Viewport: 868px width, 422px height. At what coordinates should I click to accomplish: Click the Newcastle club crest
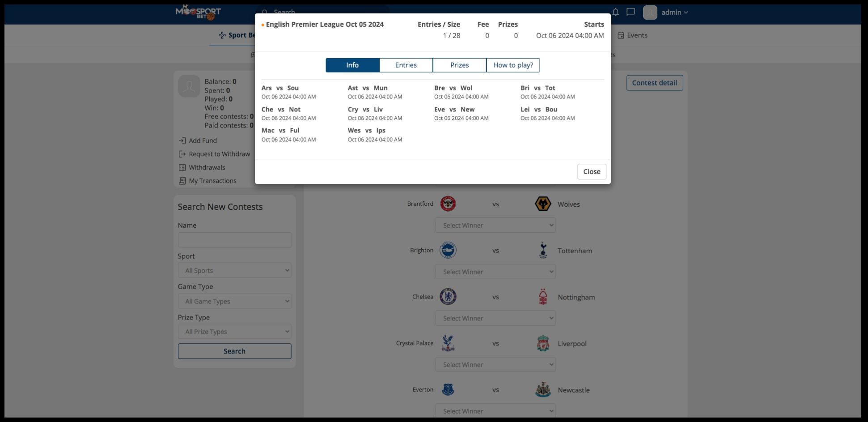(543, 390)
